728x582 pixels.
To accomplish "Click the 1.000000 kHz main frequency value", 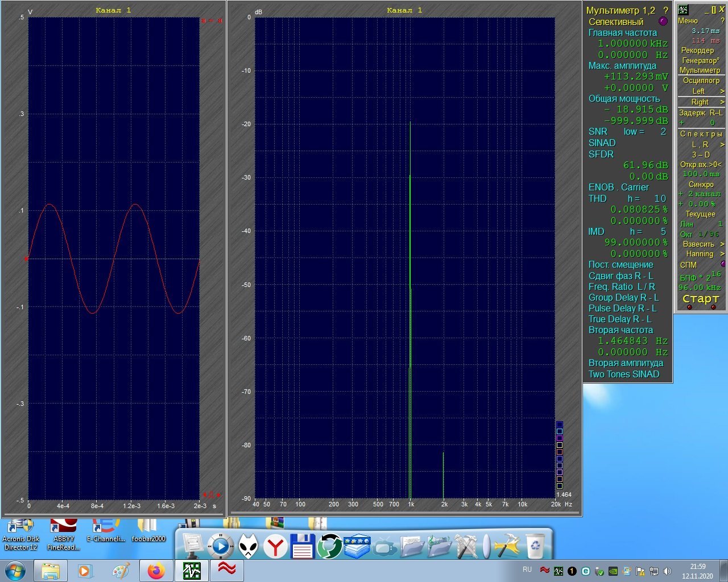I will [x=632, y=44].
